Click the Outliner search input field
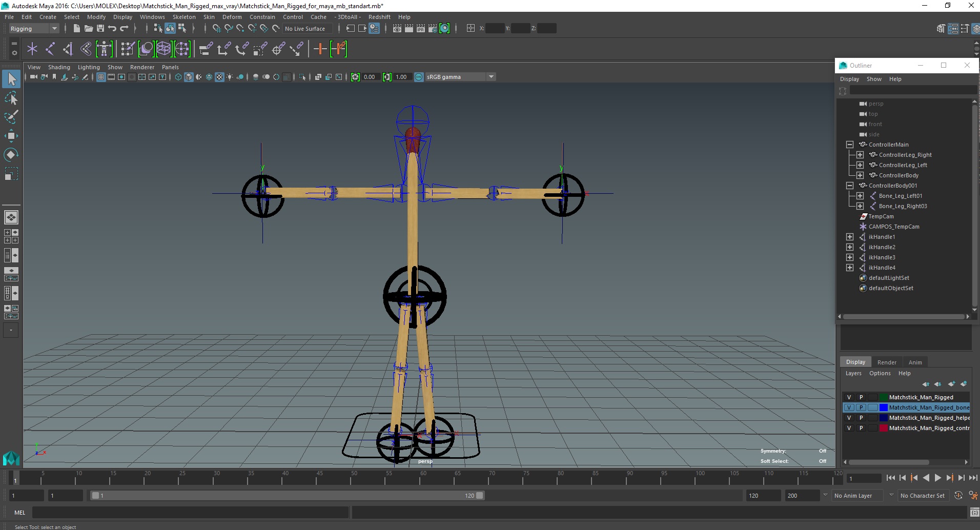 (912, 90)
